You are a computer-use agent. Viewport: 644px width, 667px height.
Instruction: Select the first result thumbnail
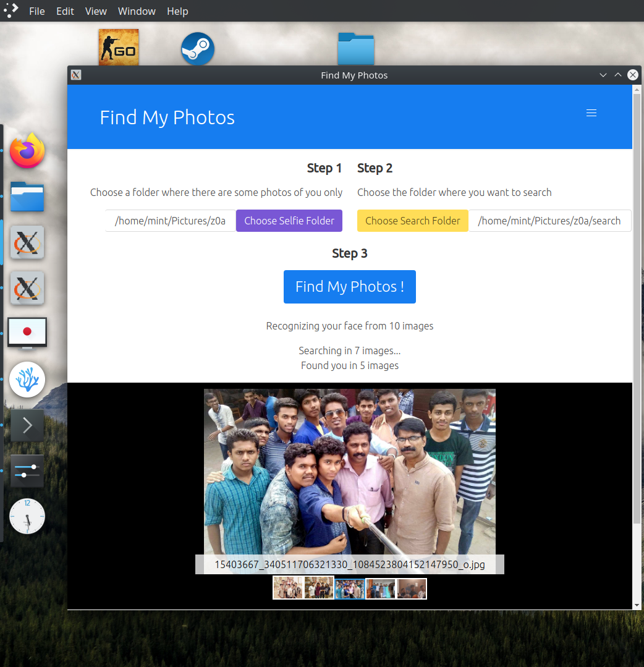click(x=287, y=588)
